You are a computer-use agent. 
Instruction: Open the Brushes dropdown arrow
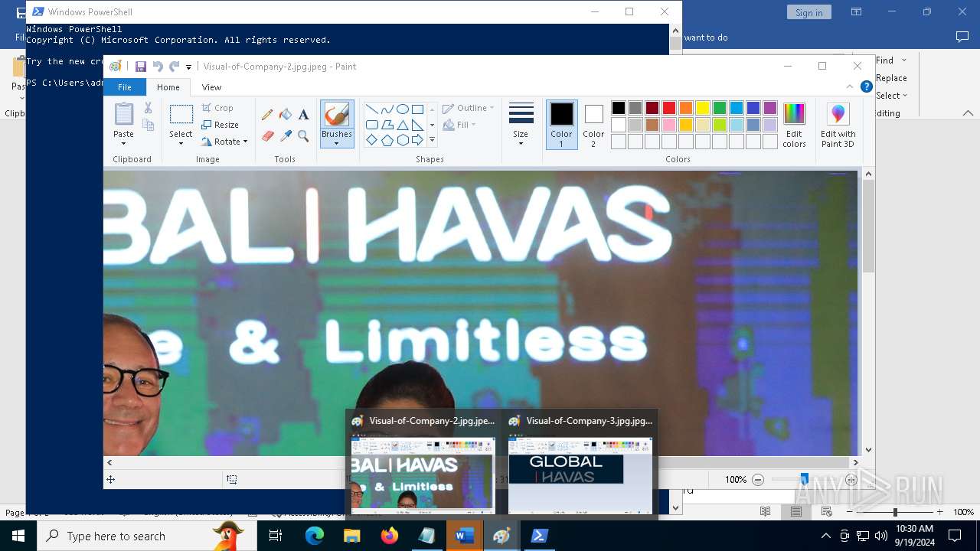tap(336, 144)
